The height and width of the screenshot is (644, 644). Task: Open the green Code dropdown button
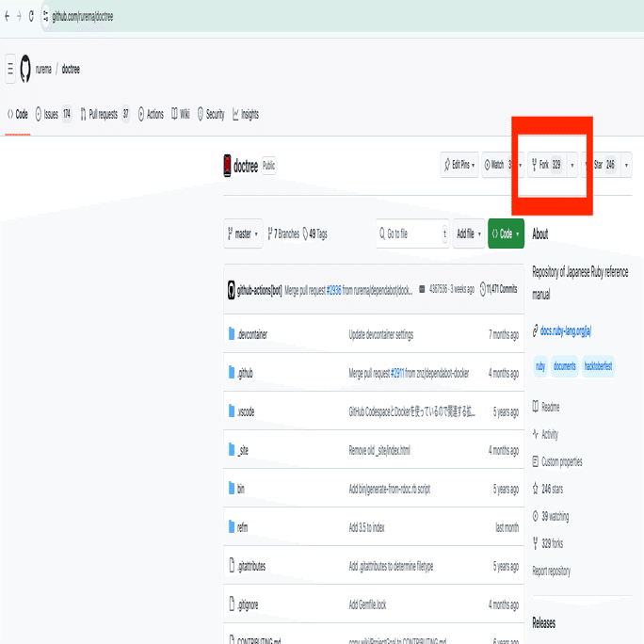tap(506, 233)
